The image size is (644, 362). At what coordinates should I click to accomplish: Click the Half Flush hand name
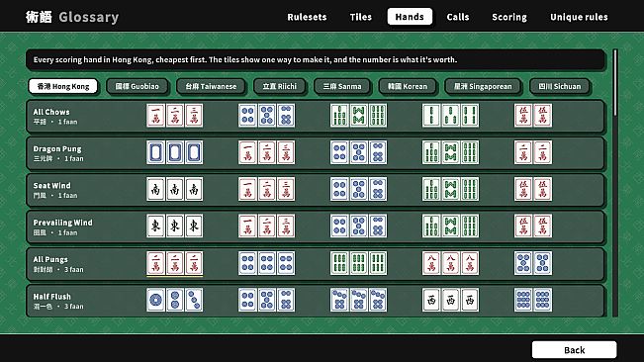(x=52, y=297)
